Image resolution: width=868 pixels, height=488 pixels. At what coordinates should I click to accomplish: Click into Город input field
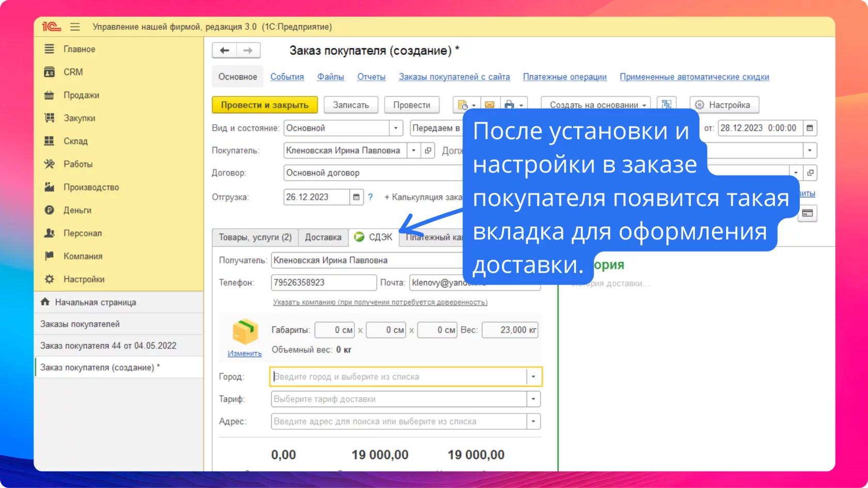point(398,376)
